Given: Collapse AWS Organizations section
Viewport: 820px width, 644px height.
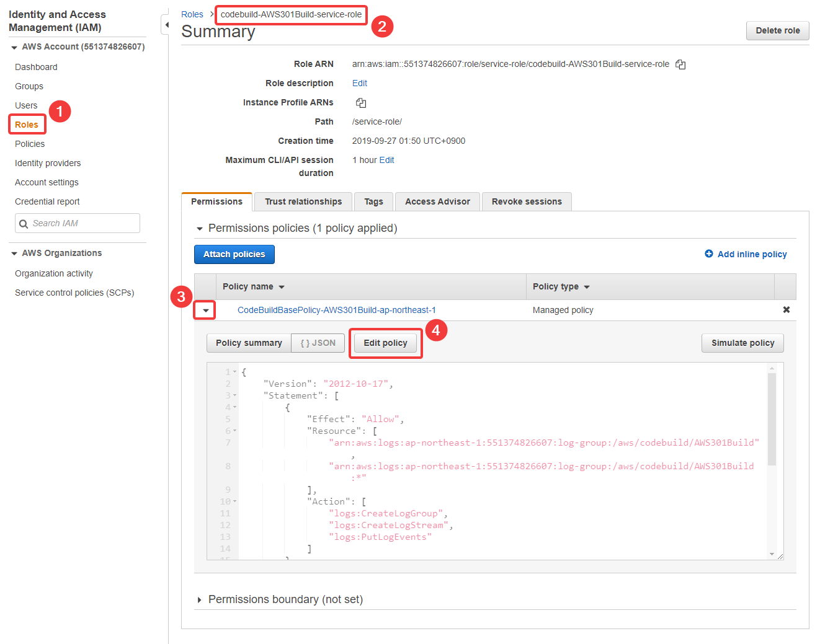Looking at the screenshot, I should 14,254.
